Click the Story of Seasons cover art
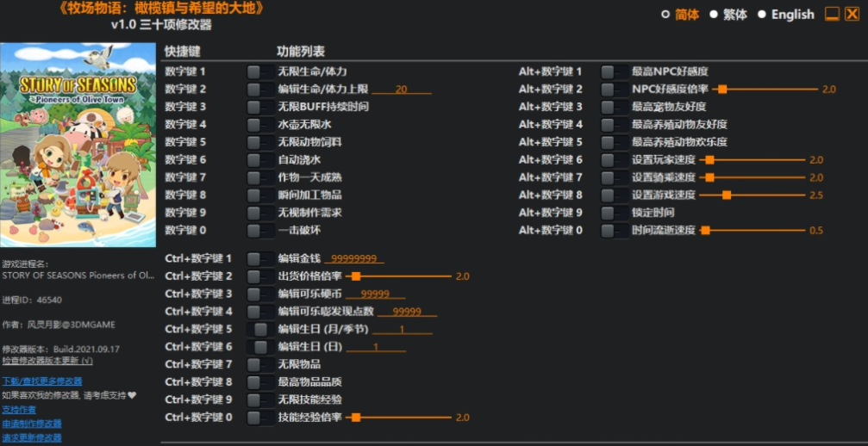This screenshot has height=446, width=868. pos(78,146)
